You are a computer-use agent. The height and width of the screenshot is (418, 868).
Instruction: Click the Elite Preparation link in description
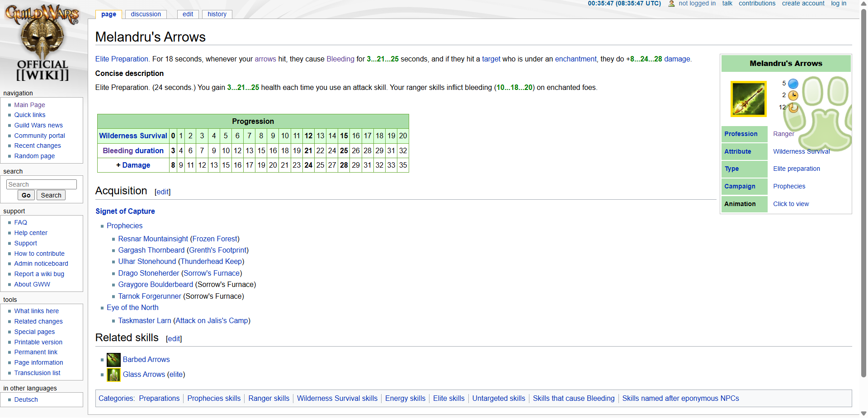[122, 59]
